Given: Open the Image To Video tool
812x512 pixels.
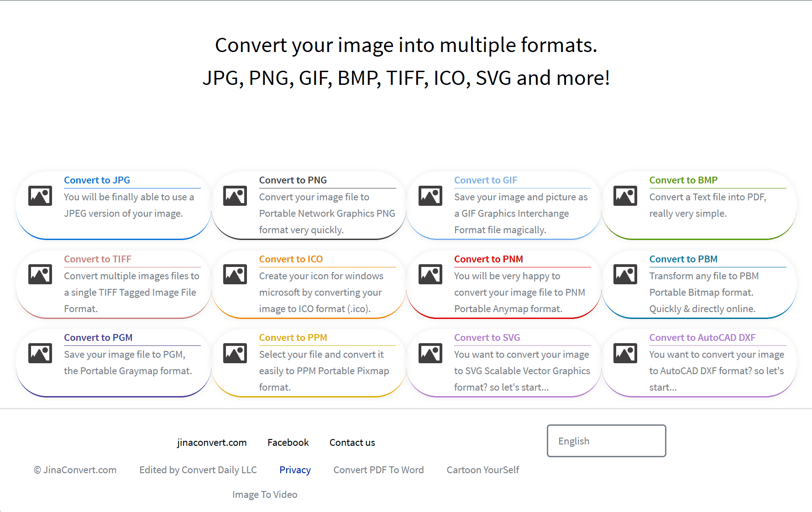Looking at the screenshot, I should (x=265, y=494).
